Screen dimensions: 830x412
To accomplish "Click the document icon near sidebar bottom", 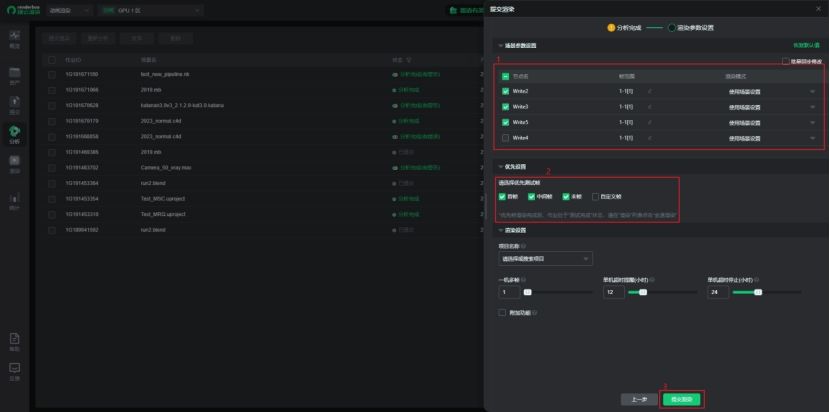I will point(15,338).
